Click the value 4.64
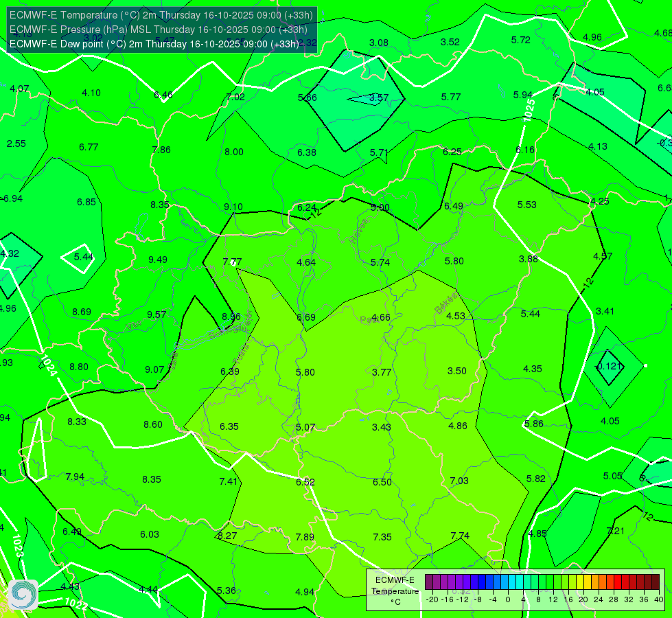 click(306, 262)
